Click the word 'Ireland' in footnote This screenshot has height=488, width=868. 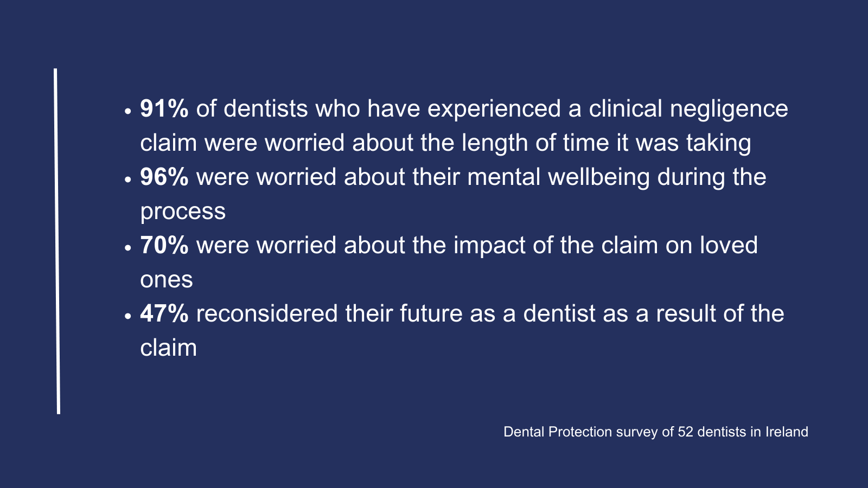[x=787, y=432]
